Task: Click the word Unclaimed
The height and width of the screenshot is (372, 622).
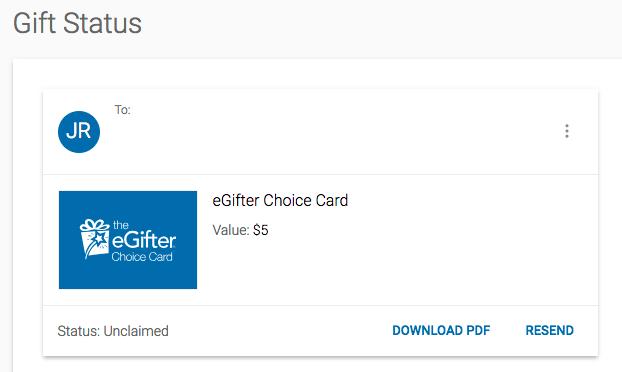Action: pos(136,331)
